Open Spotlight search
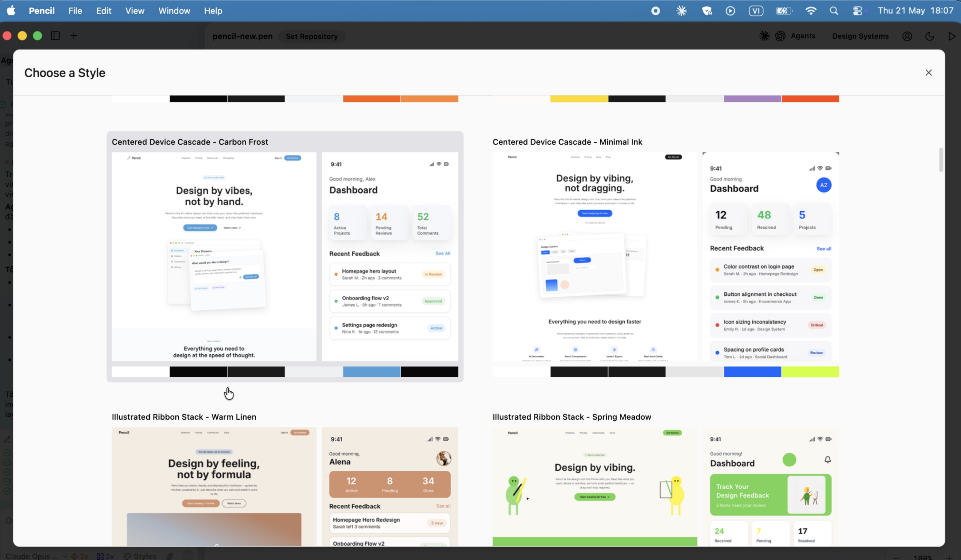961x560 pixels. coord(834,11)
